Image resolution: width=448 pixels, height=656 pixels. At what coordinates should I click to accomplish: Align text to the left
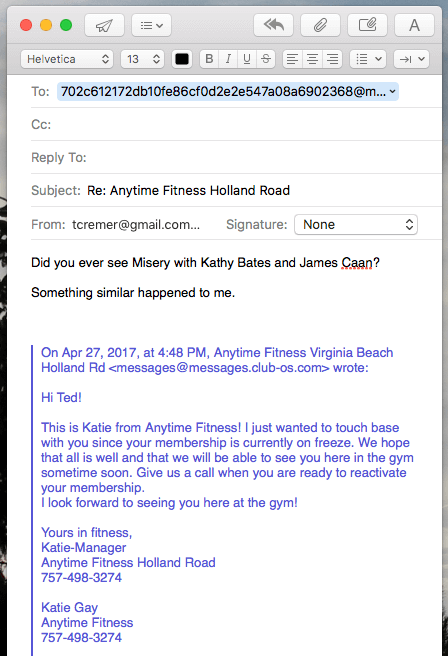[x=292, y=59]
